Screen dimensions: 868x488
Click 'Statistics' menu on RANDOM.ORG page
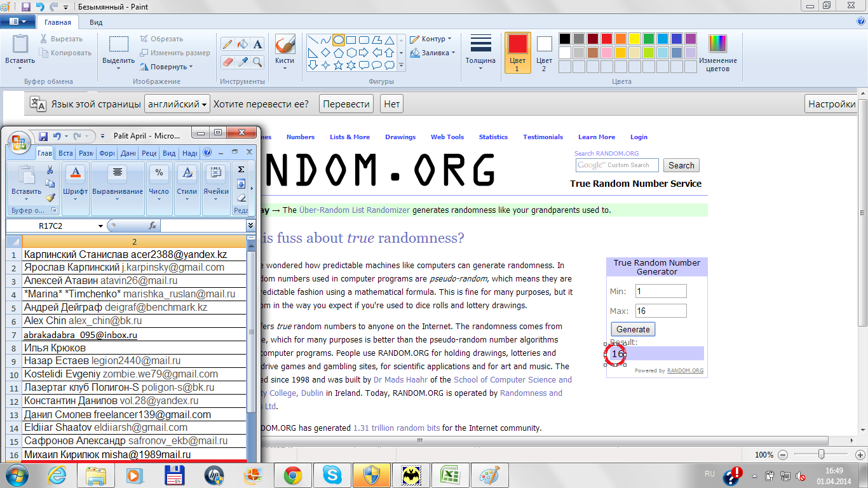coord(493,137)
